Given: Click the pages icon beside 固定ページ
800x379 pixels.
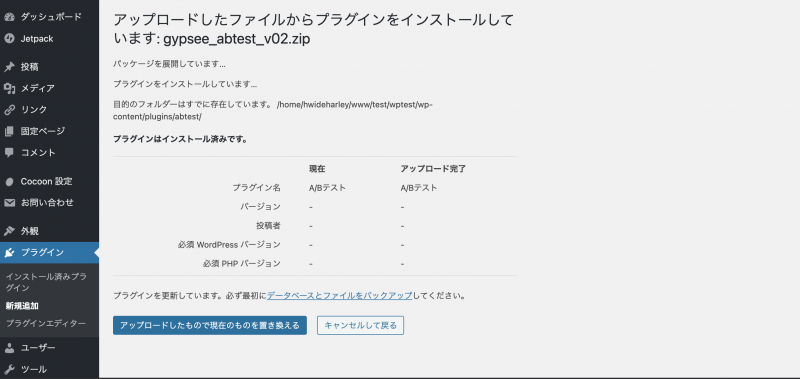Looking at the screenshot, I should click(9, 131).
